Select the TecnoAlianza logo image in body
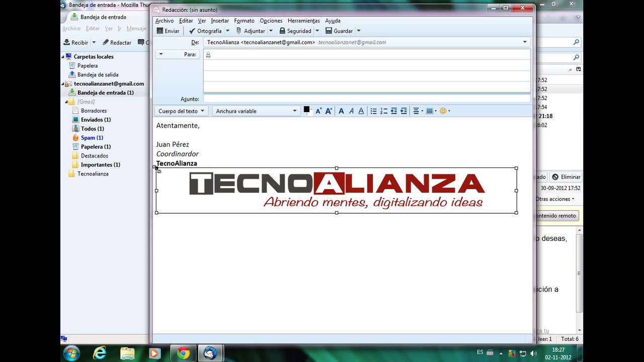This screenshot has width=644, height=362. pyautogui.click(x=336, y=191)
